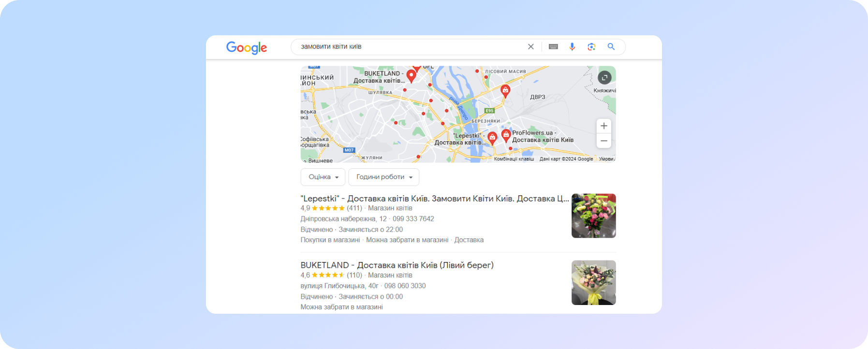The image size is (868, 349).
Task: Click the blue magnifier search icon
Action: click(611, 47)
